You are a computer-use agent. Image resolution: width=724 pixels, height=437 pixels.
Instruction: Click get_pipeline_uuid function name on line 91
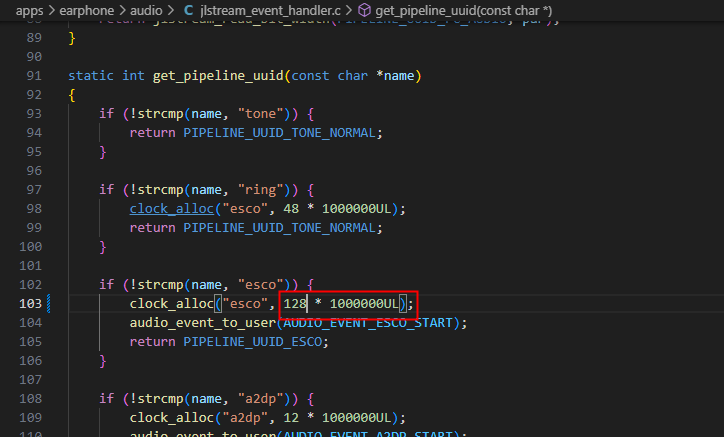pos(218,76)
